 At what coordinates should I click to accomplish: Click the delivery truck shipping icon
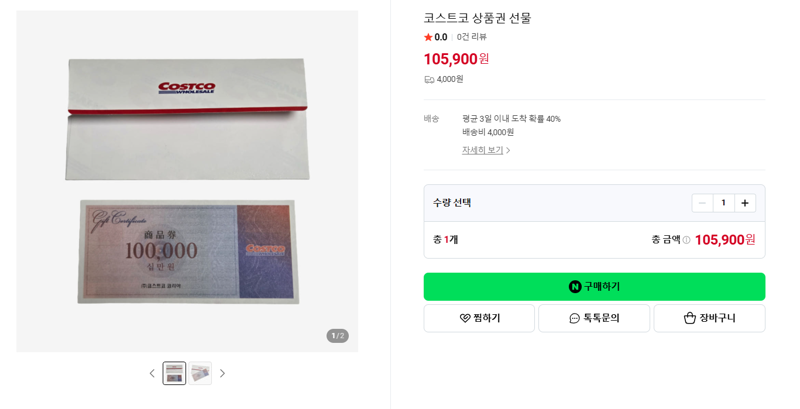(x=429, y=80)
